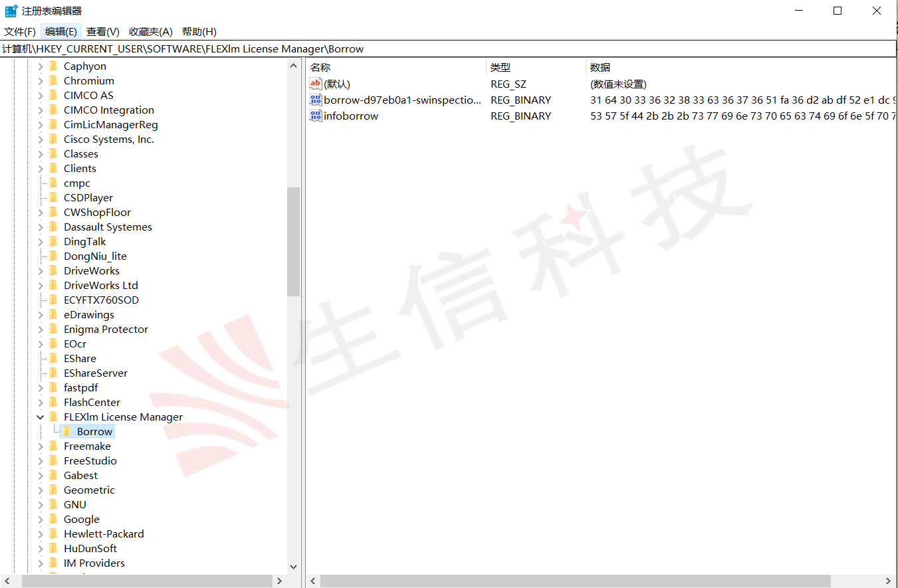Expand the Classes key
The width and height of the screenshot is (898, 588).
40,153
